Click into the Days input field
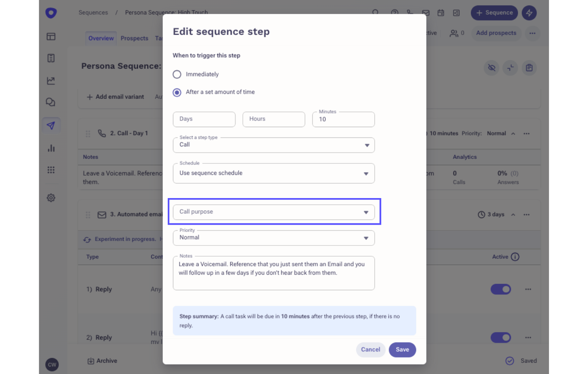588x374 pixels. [204, 119]
